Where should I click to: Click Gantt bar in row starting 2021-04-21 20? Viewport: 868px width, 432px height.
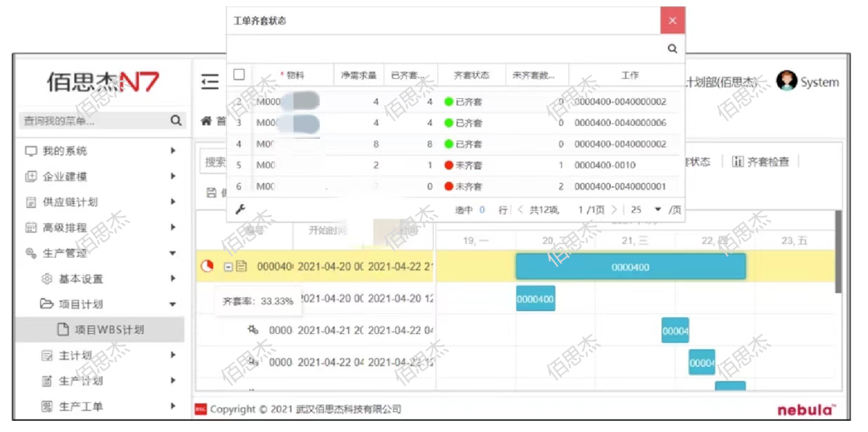point(675,330)
